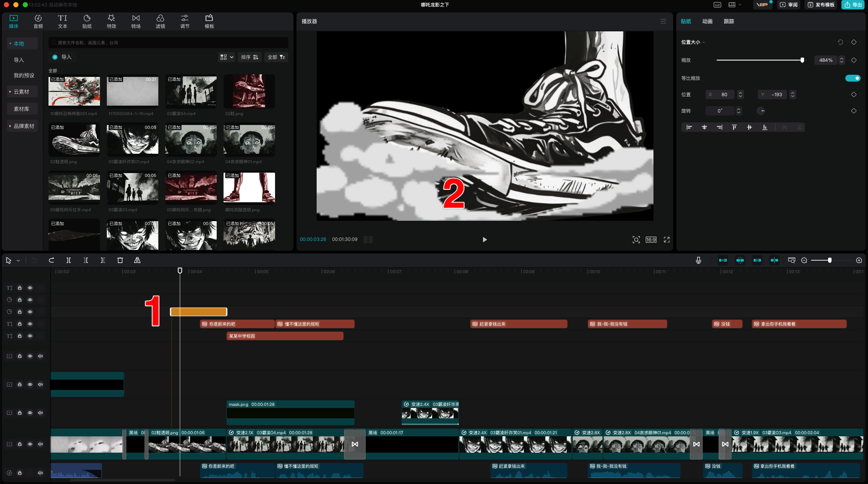Viewport: 868px width, 484px height.
Task: Zoom out the timeline with the minus icon
Action: [x=804, y=260]
